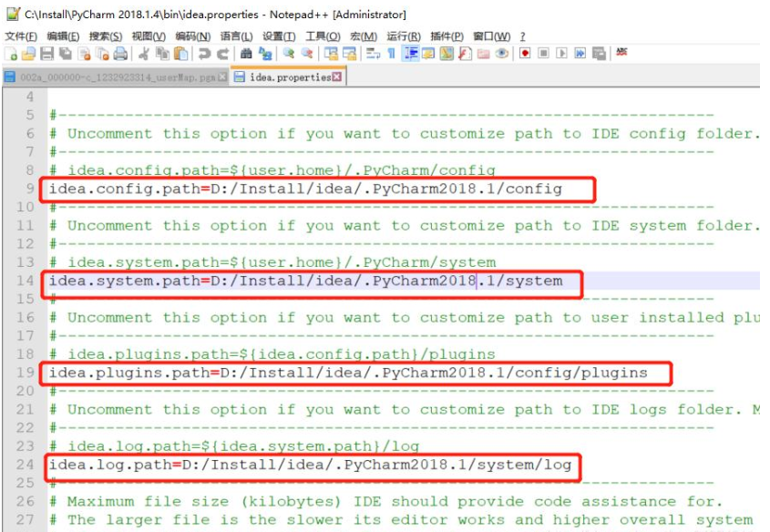Open the 工具(O) menu
770x532 pixels.
[323, 36]
